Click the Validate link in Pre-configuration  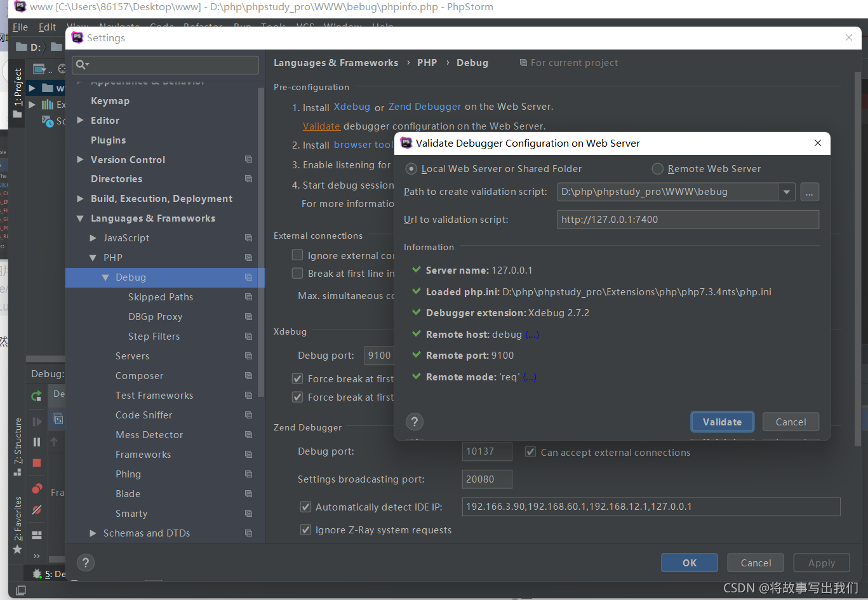321,126
